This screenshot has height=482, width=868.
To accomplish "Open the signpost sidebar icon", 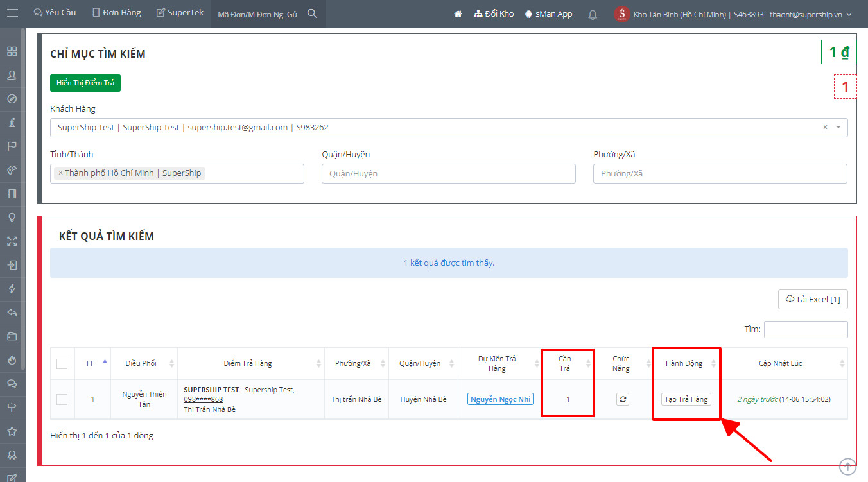I will pyautogui.click(x=12, y=408).
